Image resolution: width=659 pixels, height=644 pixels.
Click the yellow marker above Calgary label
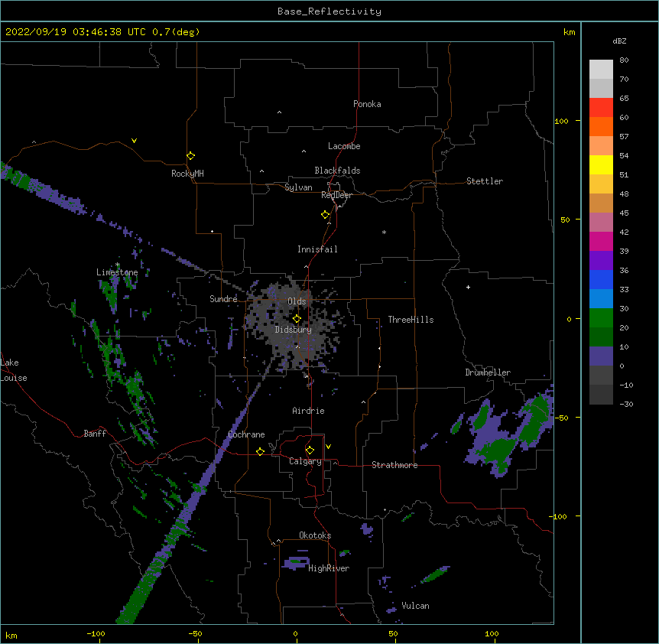pyautogui.click(x=310, y=450)
